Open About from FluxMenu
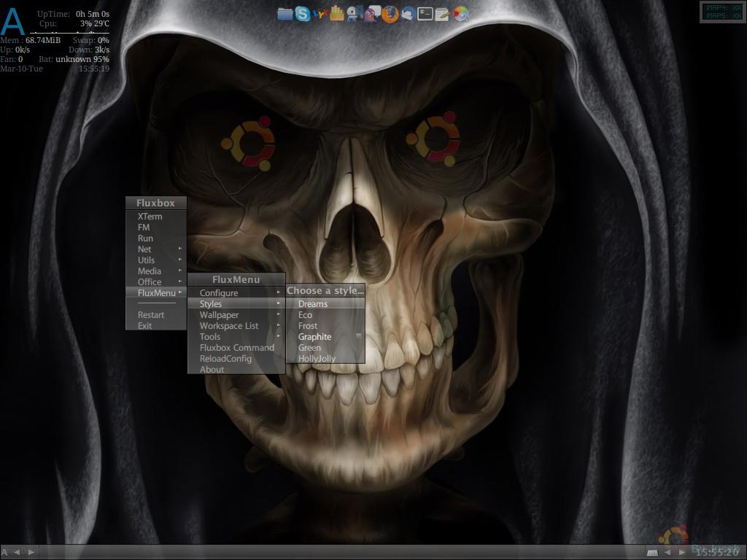Image resolution: width=747 pixels, height=560 pixels. [x=236, y=370]
